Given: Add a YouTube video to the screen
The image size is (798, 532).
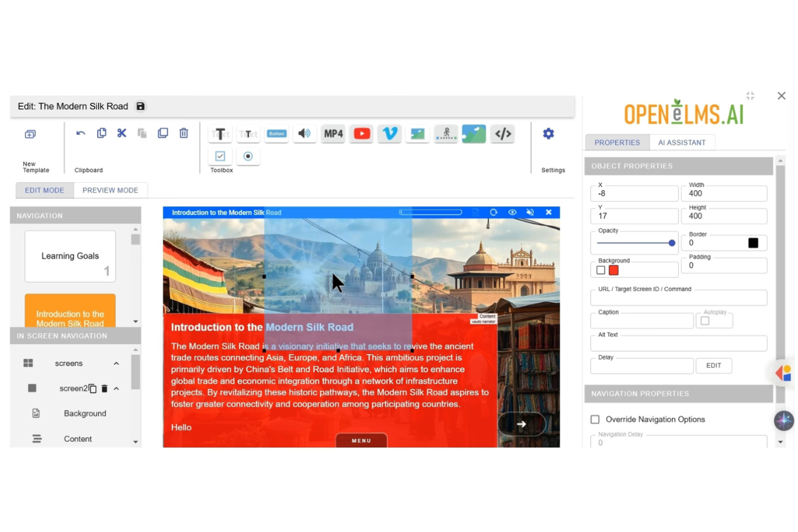Looking at the screenshot, I should (361, 134).
